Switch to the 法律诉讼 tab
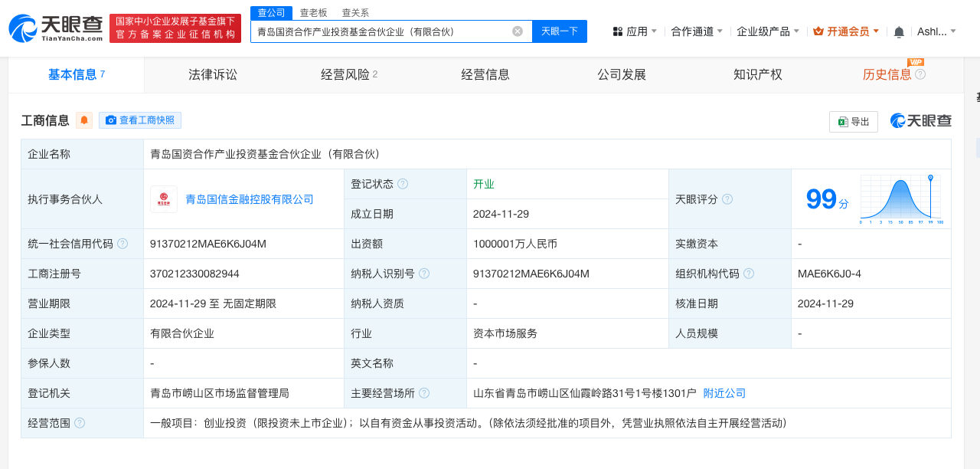The image size is (980, 469). tap(213, 74)
